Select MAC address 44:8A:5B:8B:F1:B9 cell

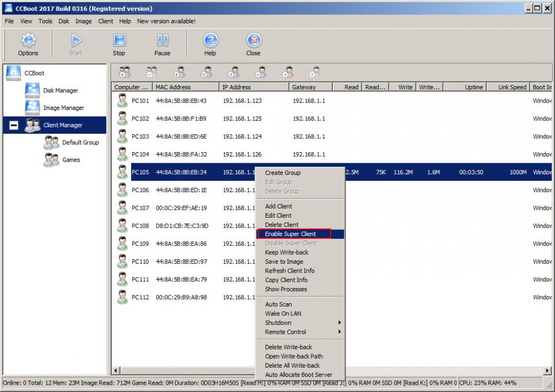[x=181, y=118]
